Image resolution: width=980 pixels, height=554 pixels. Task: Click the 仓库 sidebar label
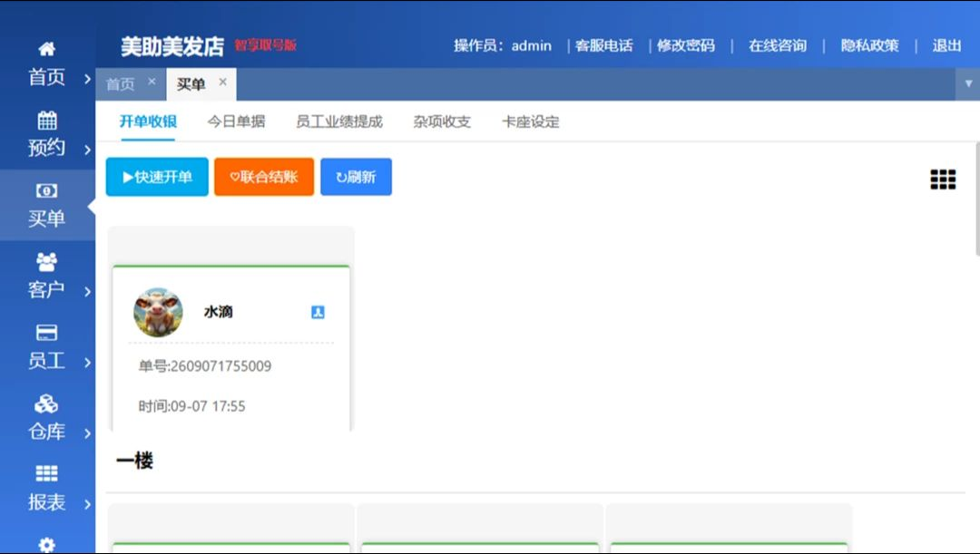47,432
